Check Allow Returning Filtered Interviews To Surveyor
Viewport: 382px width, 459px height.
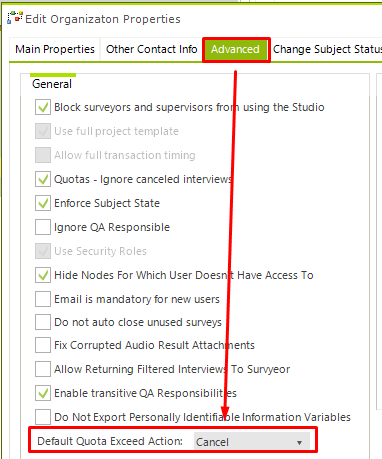(x=43, y=369)
